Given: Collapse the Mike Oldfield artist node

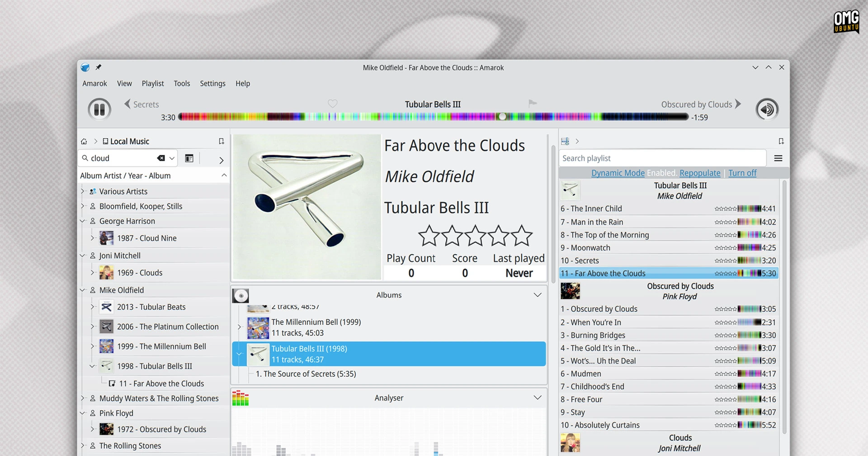Looking at the screenshot, I should point(83,290).
